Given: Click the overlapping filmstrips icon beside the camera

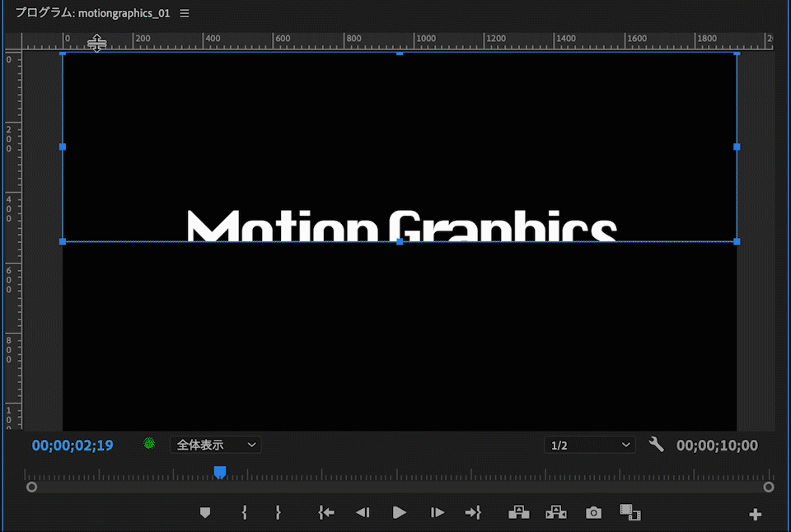Looking at the screenshot, I should 630,512.
